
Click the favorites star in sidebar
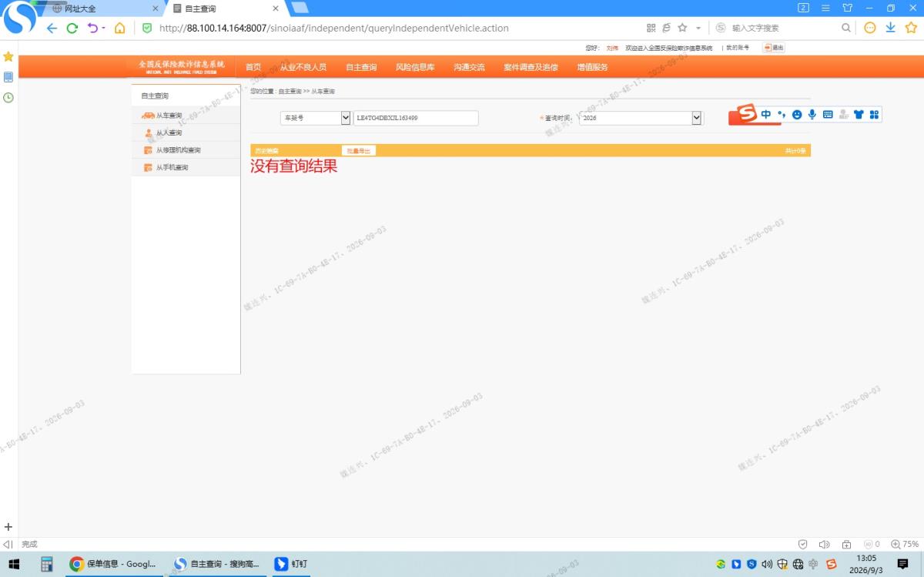coord(8,57)
